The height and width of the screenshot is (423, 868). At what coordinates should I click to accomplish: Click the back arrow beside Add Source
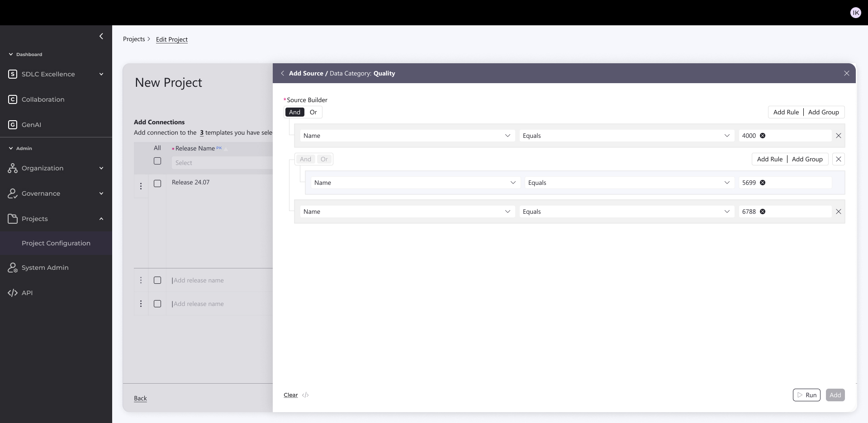[x=282, y=73]
